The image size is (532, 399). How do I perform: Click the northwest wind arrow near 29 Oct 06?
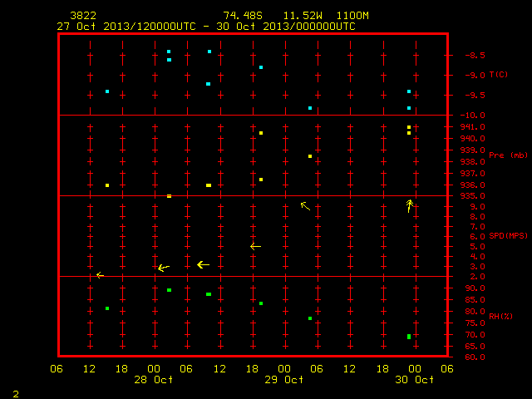click(305, 206)
